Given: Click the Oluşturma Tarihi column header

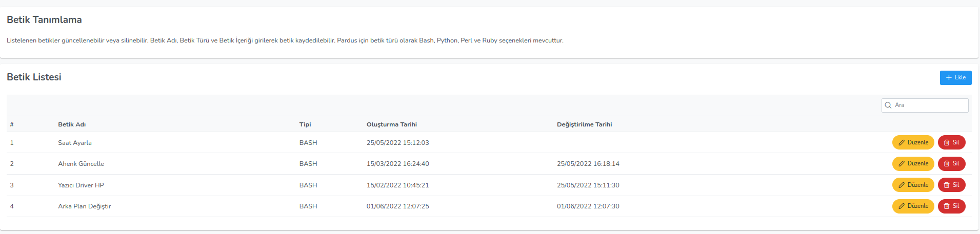Looking at the screenshot, I should (x=391, y=124).
